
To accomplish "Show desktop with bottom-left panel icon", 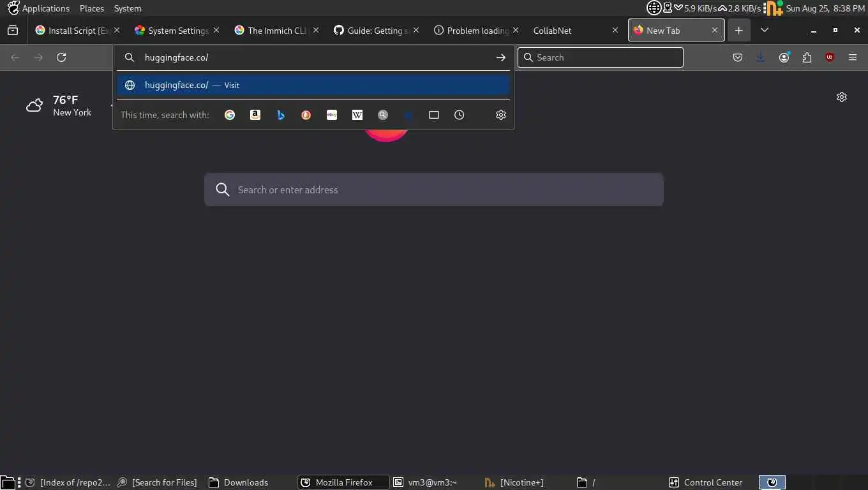I will tap(7, 482).
